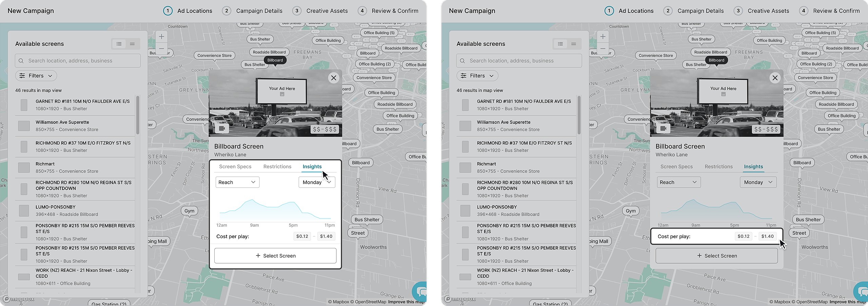Zoom out the map in right window
The width and height of the screenshot is (868, 306).
[x=603, y=49]
